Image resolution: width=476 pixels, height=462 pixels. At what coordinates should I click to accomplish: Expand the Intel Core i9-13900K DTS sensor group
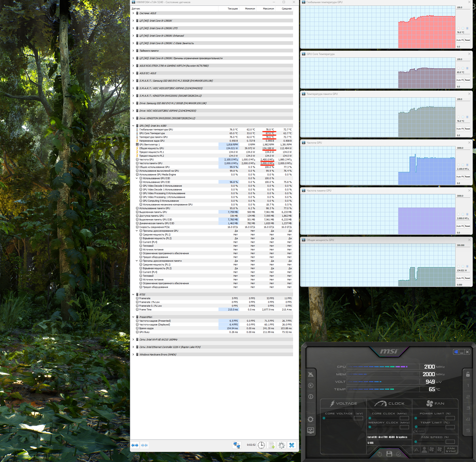(x=133, y=28)
